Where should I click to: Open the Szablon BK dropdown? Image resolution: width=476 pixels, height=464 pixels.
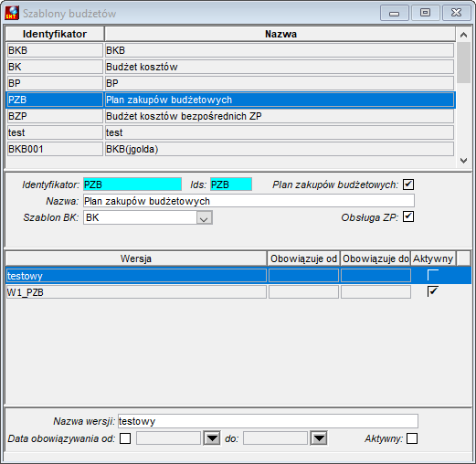coord(204,218)
